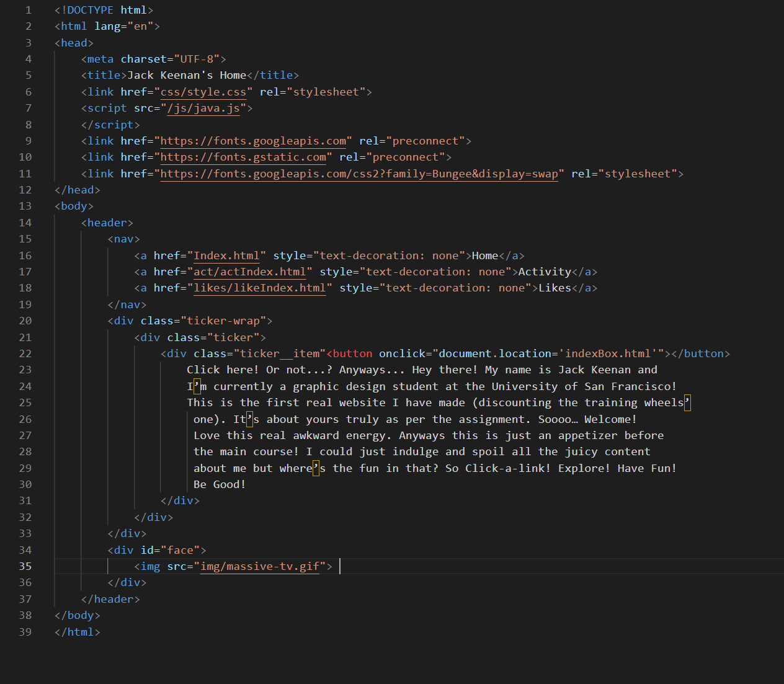Click rel="stylesheet" on line 6

pos(313,92)
